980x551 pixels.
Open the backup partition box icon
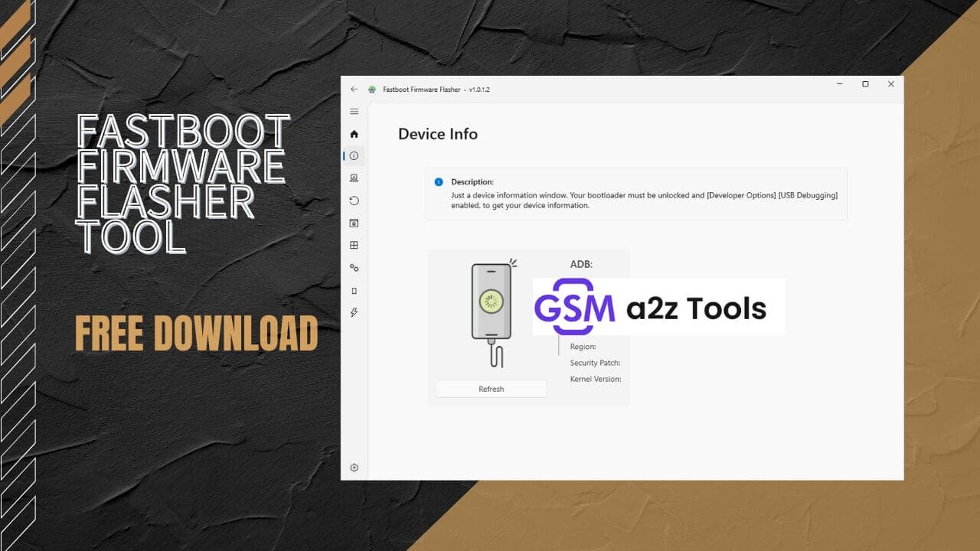354,223
